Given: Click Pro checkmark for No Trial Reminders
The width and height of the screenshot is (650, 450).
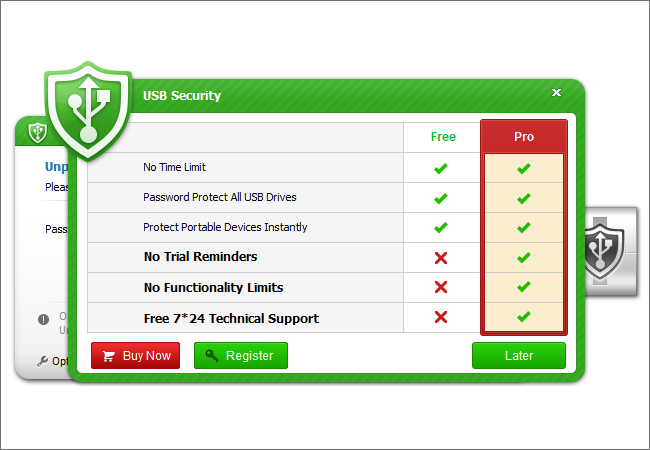Looking at the screenshot, I should click(523, 258).
